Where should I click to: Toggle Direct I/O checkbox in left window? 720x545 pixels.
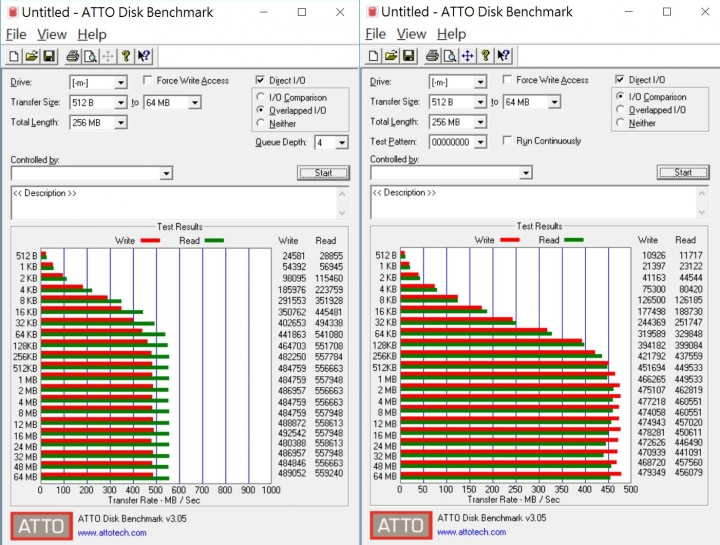tap(260, 80)
